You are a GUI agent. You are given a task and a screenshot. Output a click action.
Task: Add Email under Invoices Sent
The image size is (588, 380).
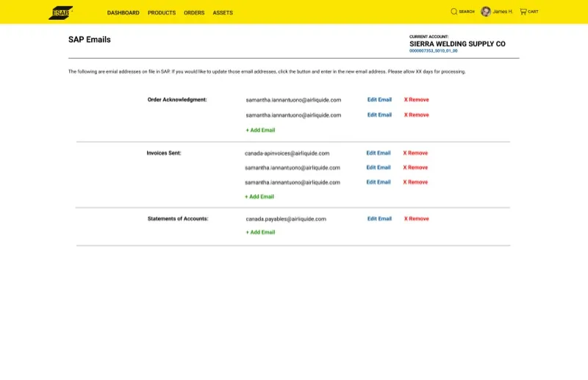tap(259, 196)
